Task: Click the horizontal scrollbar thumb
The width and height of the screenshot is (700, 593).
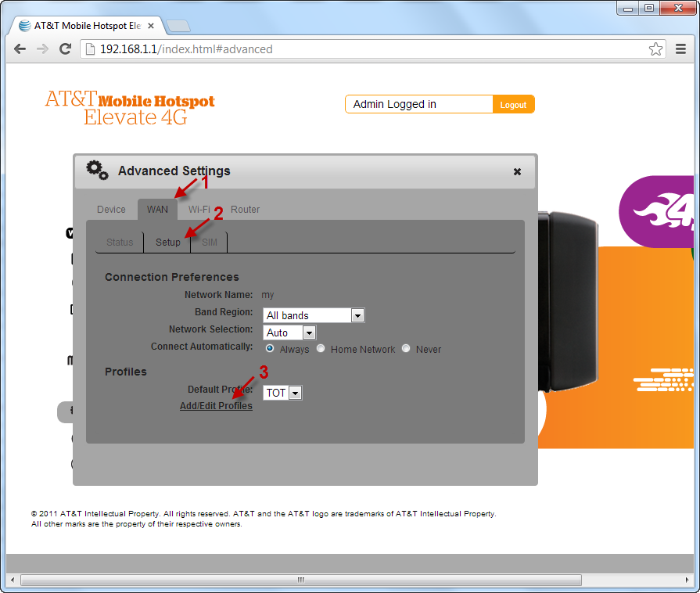Action: tap(301, 580)
